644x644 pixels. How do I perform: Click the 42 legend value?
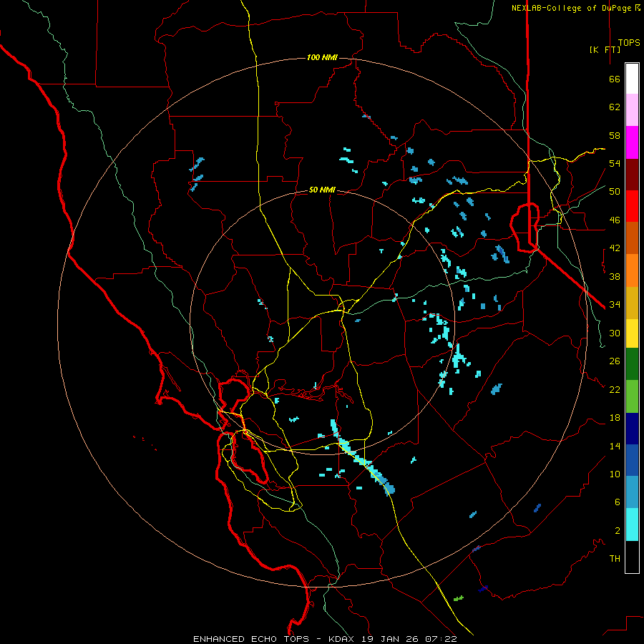click(x=615, y=248)
